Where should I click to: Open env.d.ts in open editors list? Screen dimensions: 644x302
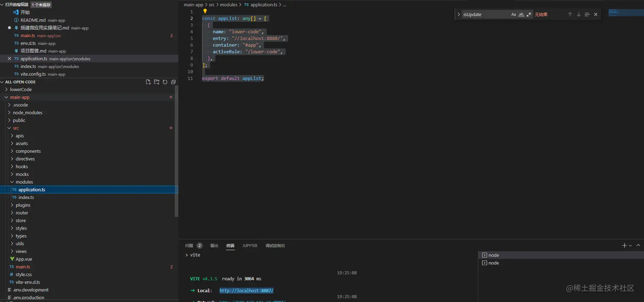point(89,43)
